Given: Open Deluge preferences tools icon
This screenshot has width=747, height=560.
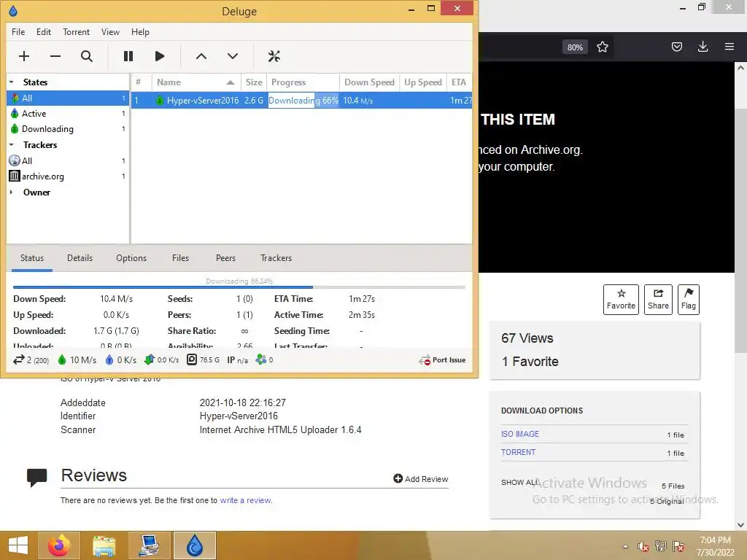Looking at the screenshot, I should 274,56.
